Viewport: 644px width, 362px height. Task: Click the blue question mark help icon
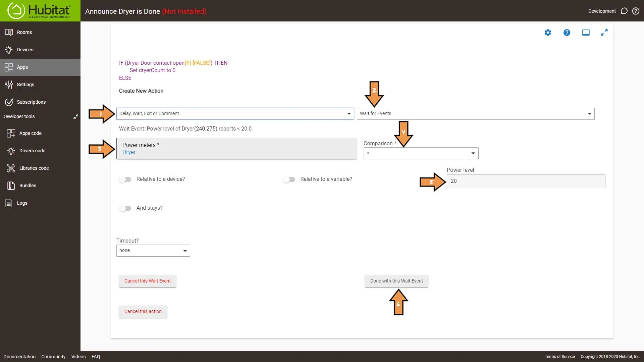point(567,33)
